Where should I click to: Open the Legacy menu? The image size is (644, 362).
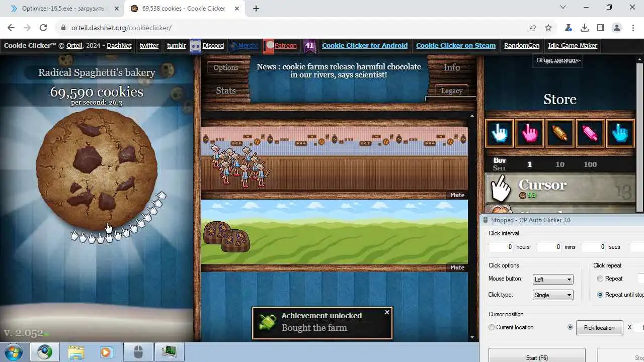(451, 90)
